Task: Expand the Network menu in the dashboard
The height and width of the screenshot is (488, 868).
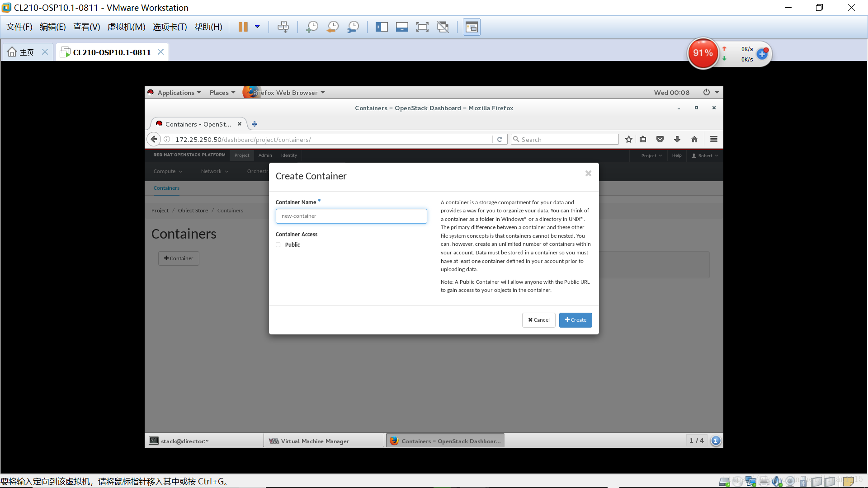Action: click(214, 171)
